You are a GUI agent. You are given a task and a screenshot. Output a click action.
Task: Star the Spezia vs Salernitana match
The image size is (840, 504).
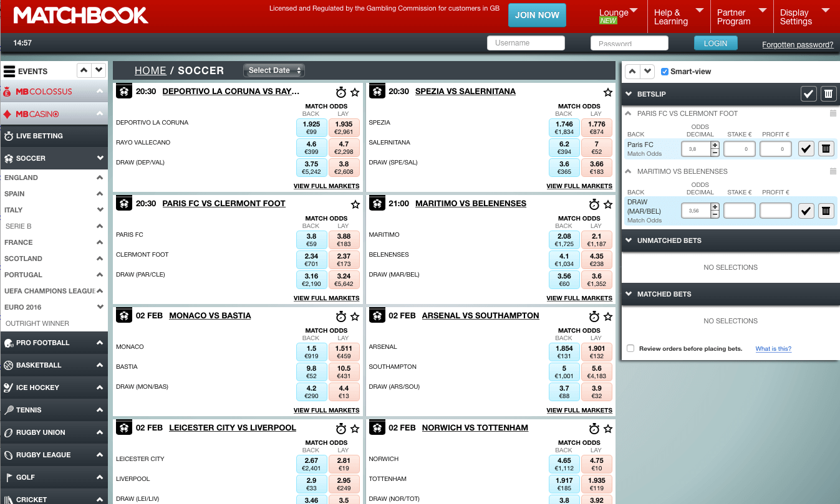point(608,92)
